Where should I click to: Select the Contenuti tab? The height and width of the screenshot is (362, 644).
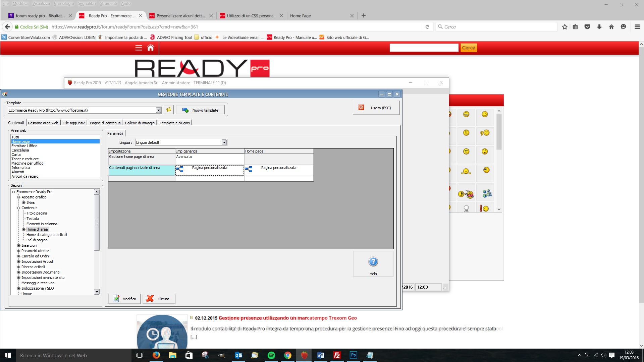point(16,123)
